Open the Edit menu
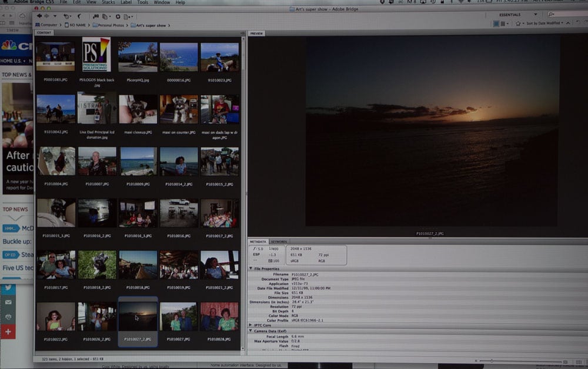 [77, 2]
